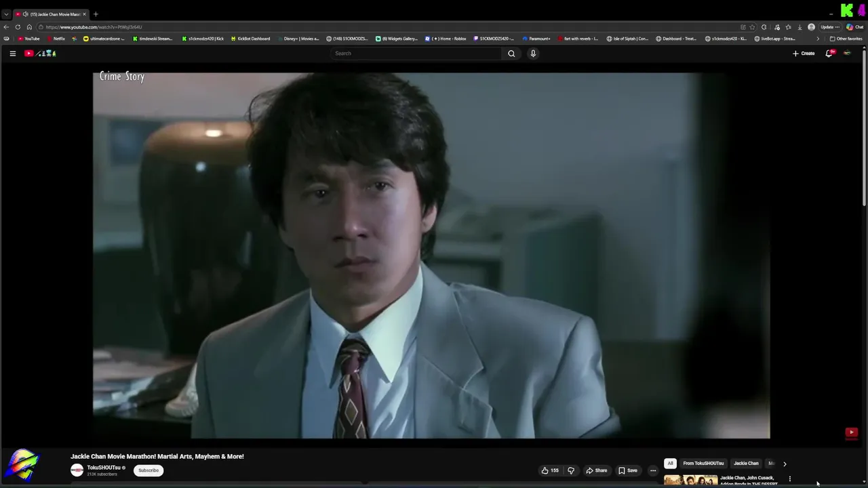This screenshot has height=488, width=868.
Task: Open new browser tab
Action: (x=96, y=14)
